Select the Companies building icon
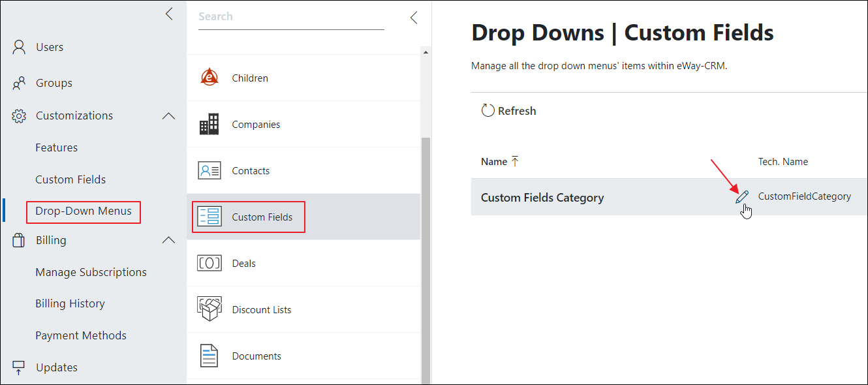Image resolution: width=868 pixels, height=385 pixels. [x=209, y=124]
